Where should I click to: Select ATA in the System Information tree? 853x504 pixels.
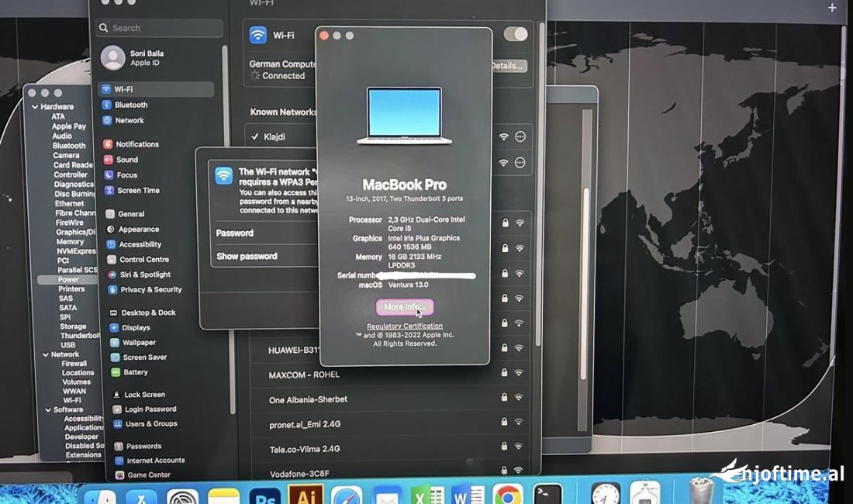(58, 116)
